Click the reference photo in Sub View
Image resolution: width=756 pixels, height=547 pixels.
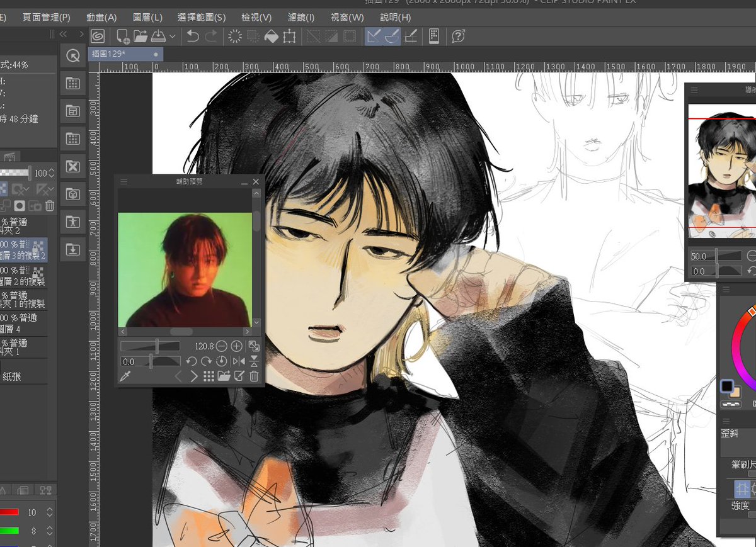click(x=185, y=269)
